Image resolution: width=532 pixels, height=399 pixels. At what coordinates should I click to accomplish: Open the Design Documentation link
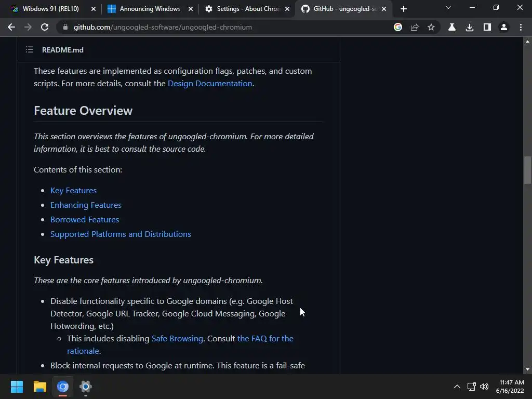coord(210,84)
